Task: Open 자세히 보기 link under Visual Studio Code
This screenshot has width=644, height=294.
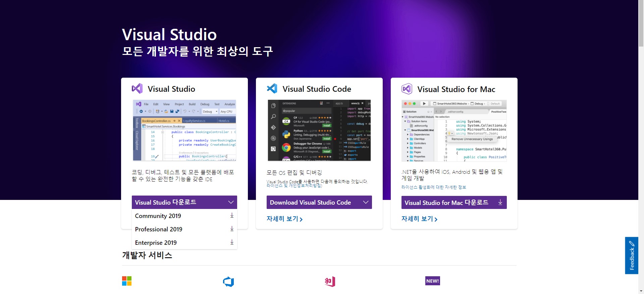Action: pyautogui.click(x=285, y=219)
